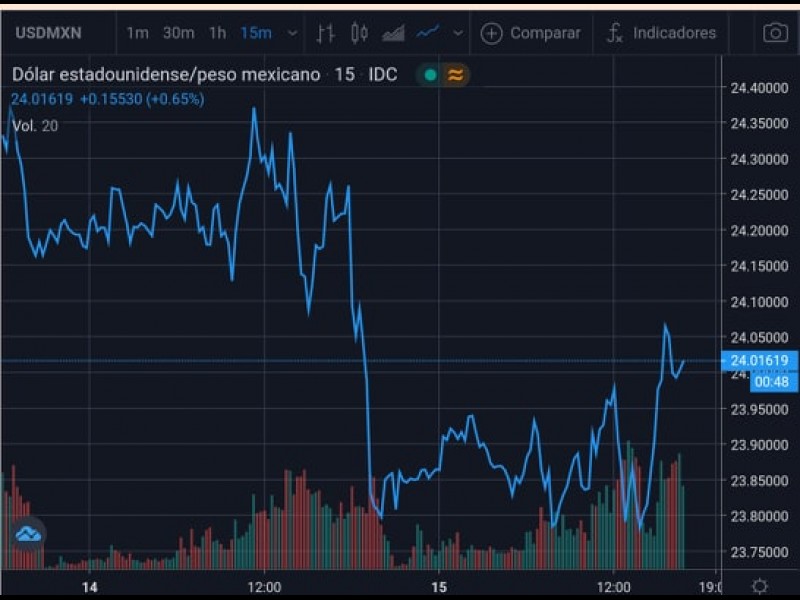Open the USDMXN symbol search box
This screenshot has height=600, width=800.
click(x=48, y=33)
